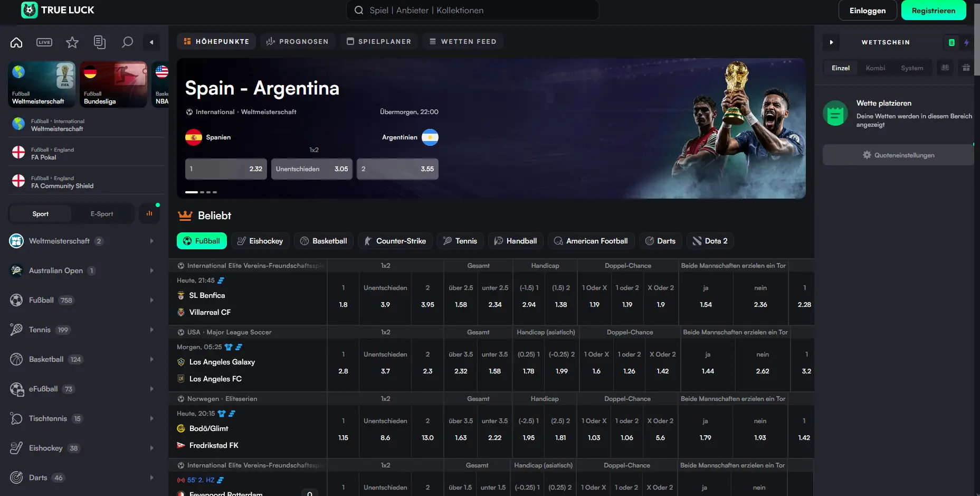The image size is (980, 496).
Task: Select American Football filter chip
Action: 591,241
